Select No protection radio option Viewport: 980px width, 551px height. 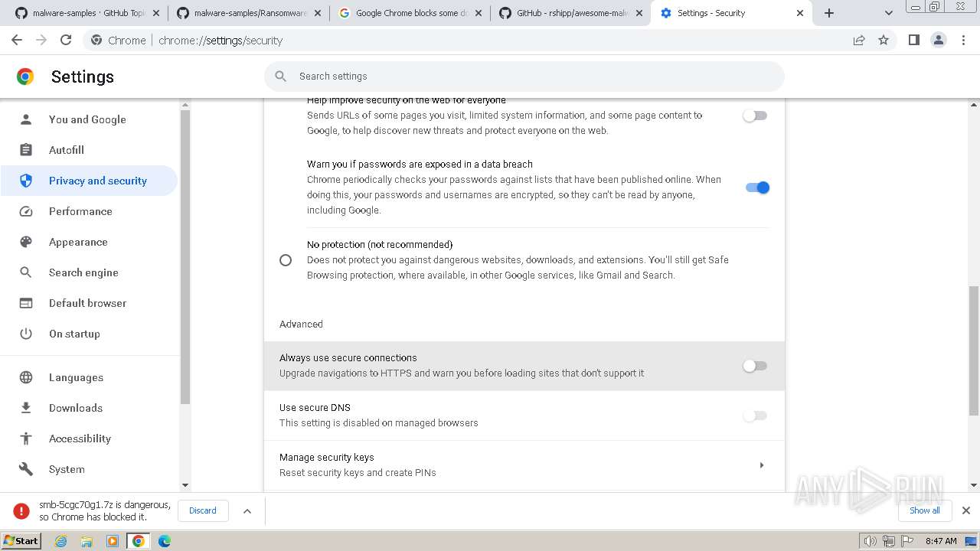tap(286, 260)
